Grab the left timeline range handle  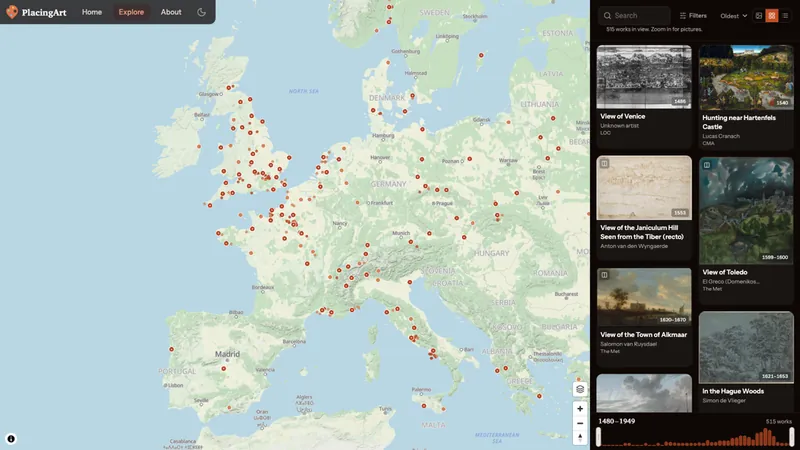(598, 437)
